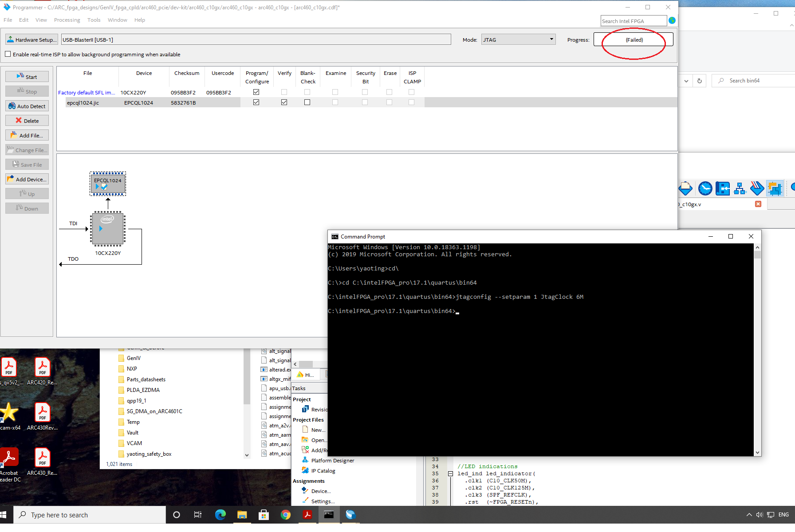Click the Delete button in Programmer sidebar
This screenshot has width=795, height=532.
tap(27, 121)
